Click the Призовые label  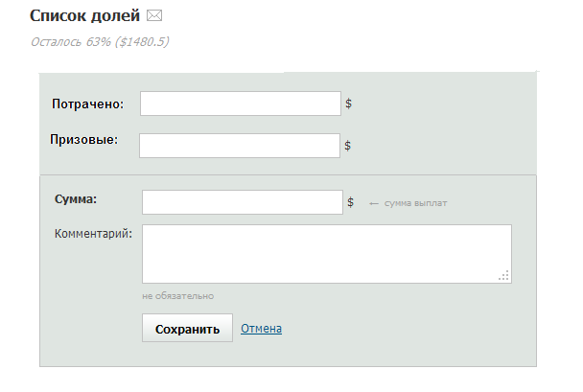pos(83,140)
